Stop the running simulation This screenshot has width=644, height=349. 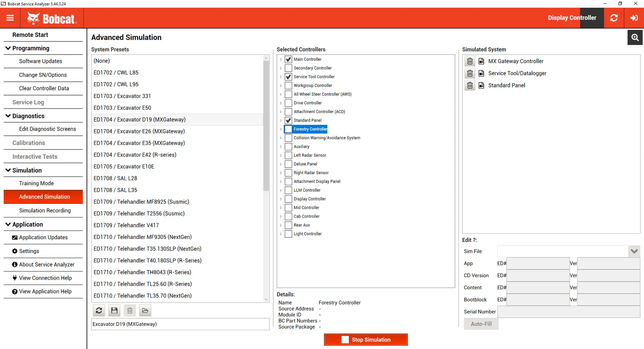(366, 340)
